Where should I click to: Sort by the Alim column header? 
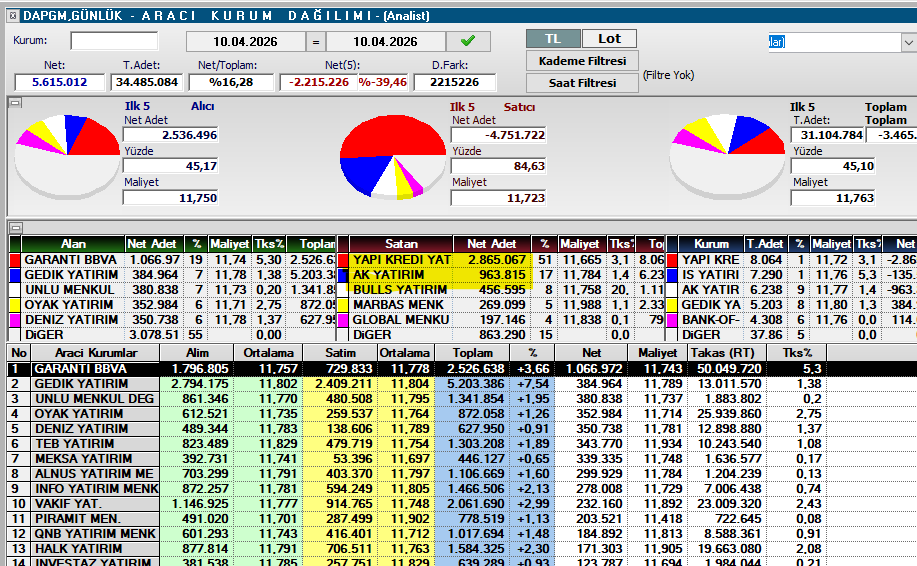click(197, 353)
